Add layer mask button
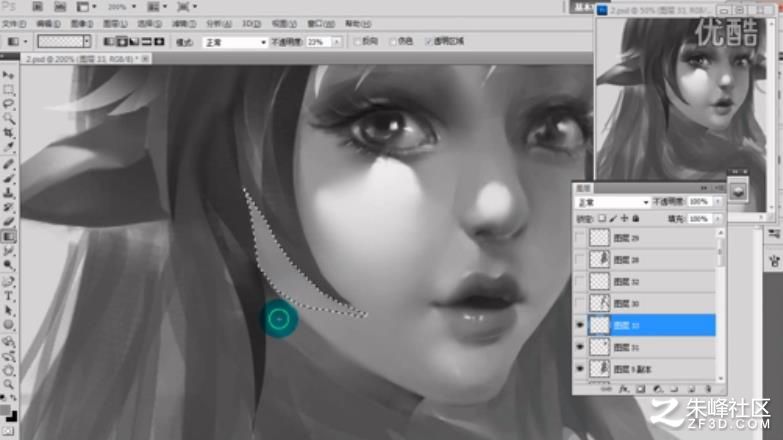 pos(641,389)
